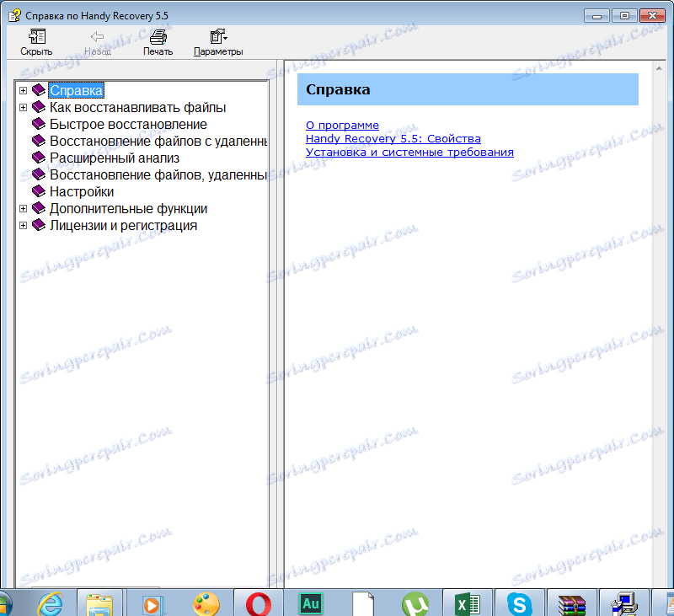Click book icon beside Восстановление файлов с удаленных
Screen dimensions: 674x616
39,141
